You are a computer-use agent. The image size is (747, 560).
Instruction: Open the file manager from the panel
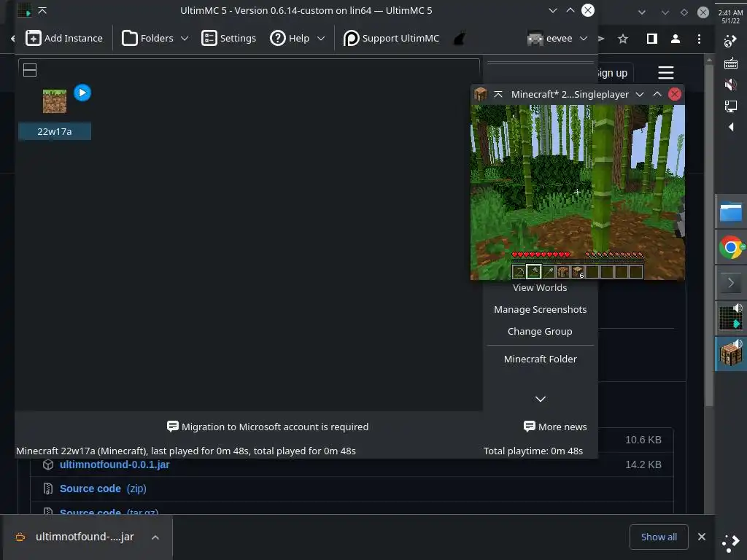coord(731,212)
